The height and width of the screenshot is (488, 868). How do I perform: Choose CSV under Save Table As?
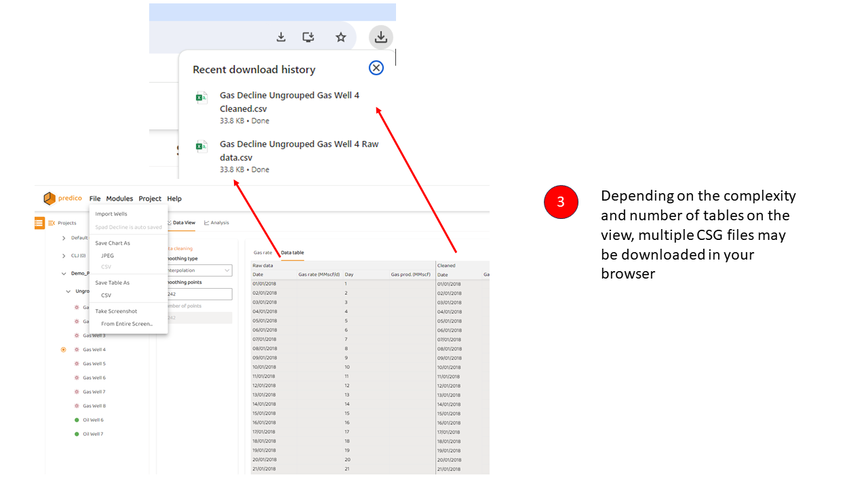pos(106,296)
